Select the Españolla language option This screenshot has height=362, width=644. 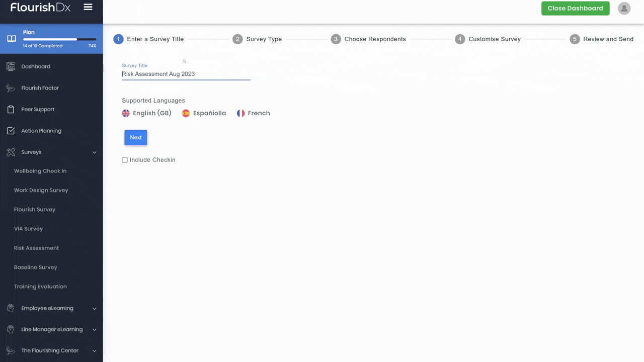click(x=204, y=113)
